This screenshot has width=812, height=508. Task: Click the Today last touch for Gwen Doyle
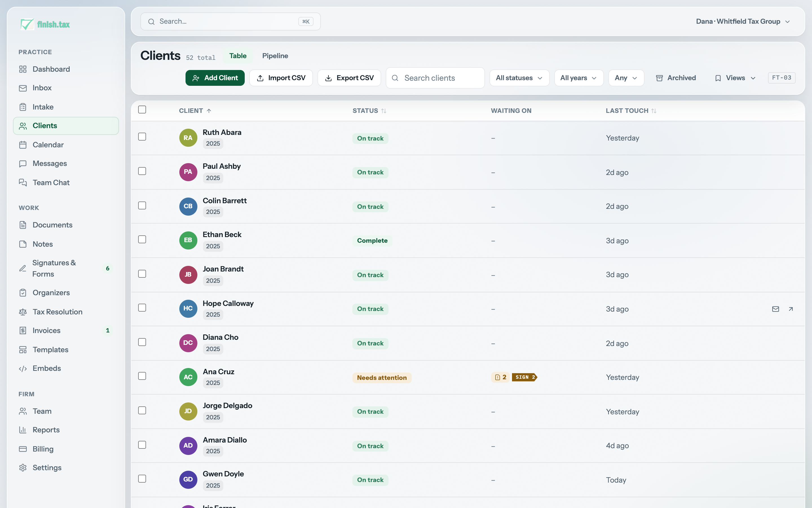pos(616,480)
